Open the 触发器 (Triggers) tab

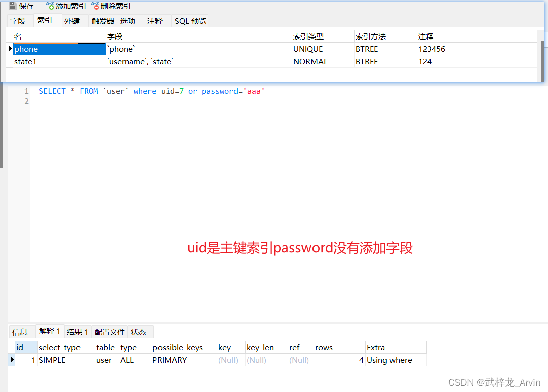click(x=103, y=21)
